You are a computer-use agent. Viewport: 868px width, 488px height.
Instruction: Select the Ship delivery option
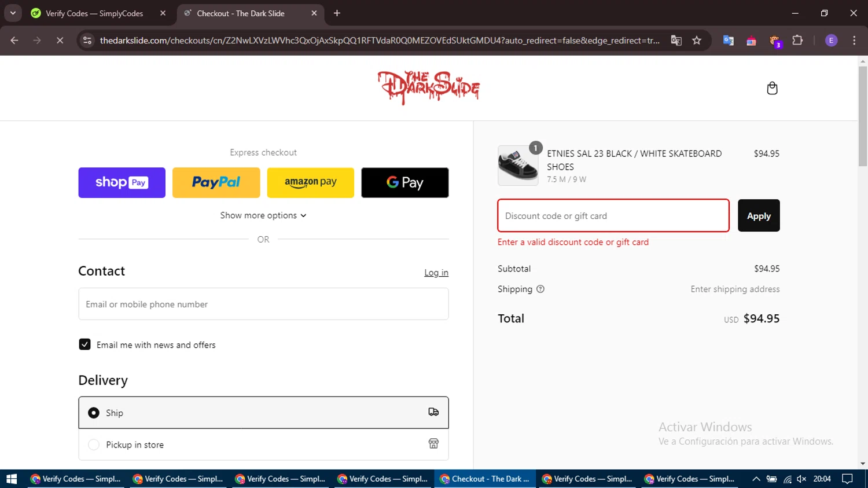click(263, 413)
